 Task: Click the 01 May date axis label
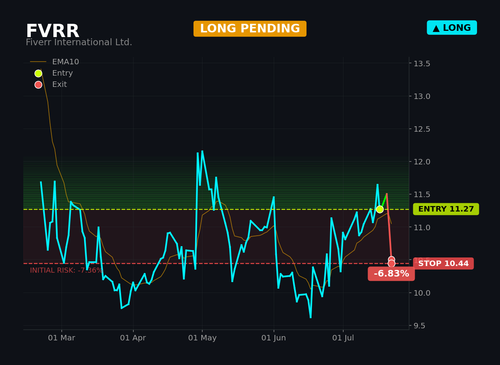click(x=202, y=338)
